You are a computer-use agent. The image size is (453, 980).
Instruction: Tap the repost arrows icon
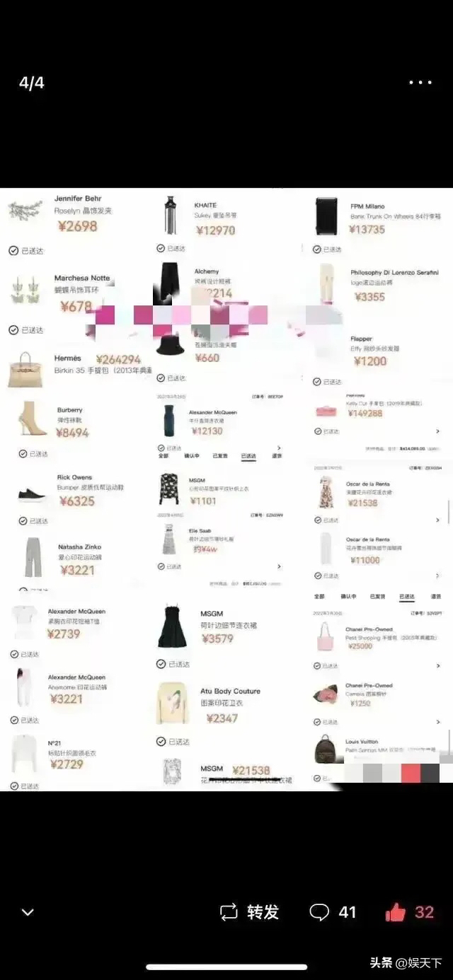pyautogui.click(x=229, y=912)
